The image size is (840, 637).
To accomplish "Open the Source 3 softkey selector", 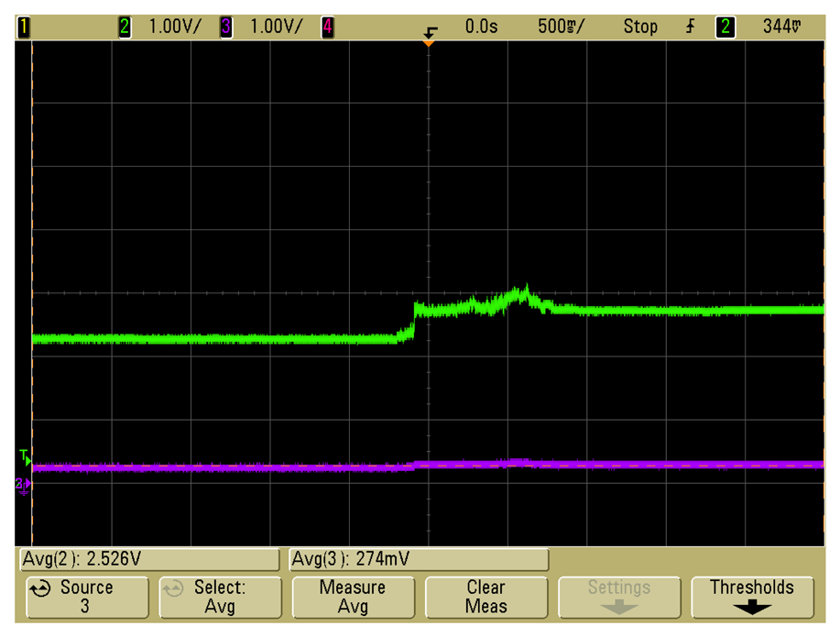I will click(86, 597).
